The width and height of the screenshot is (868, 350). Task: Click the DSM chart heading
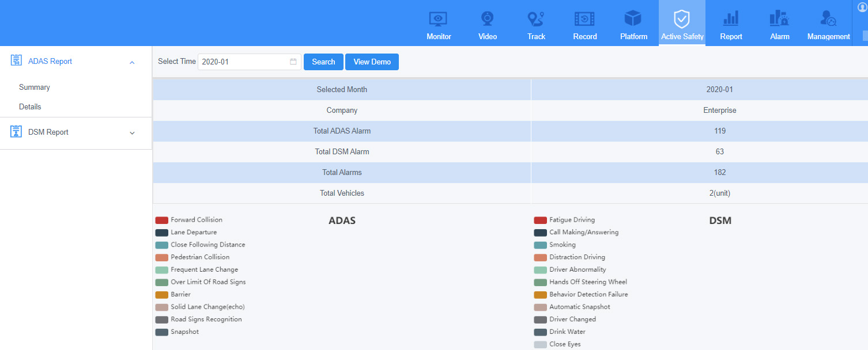point(720,220)
